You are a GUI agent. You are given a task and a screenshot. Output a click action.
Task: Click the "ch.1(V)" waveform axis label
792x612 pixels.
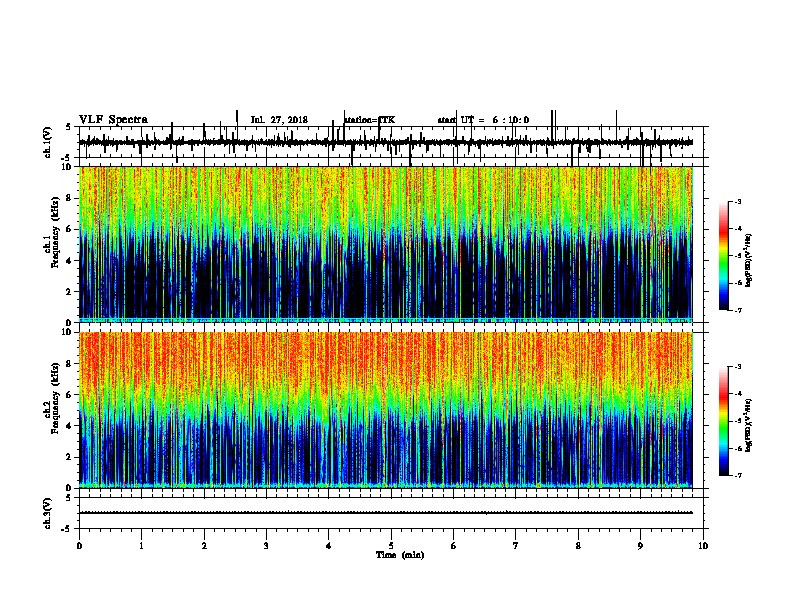click(48, 142)
